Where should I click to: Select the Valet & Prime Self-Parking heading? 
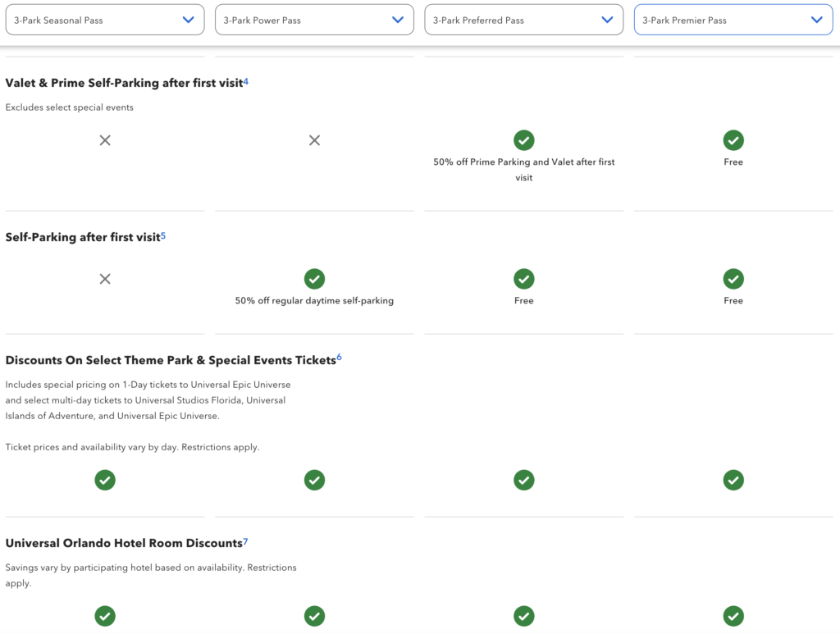pyautogui.click(x=123, y=83)
